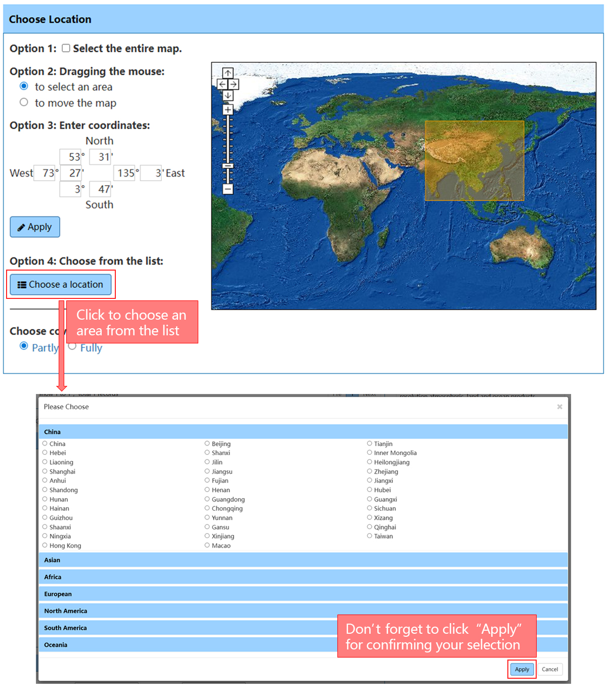The width and height of the screenshot is (607, 700).
Task: Click the map zoom slider handle
Action: (228, 166)
